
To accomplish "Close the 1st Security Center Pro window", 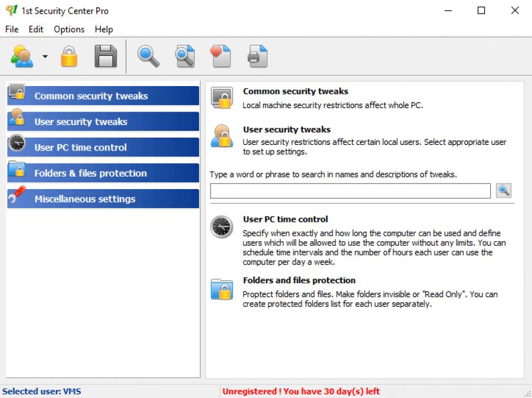I will (x=514, y=11).
